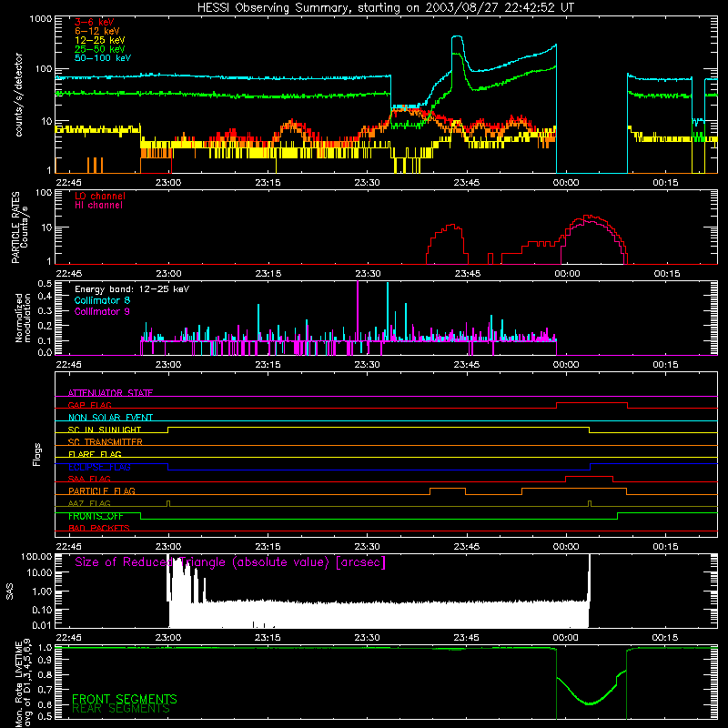Screen dimensions: 728x728
Task: Click the SC_IN_SUNLIGHT flag label
Action: point(105,430)
